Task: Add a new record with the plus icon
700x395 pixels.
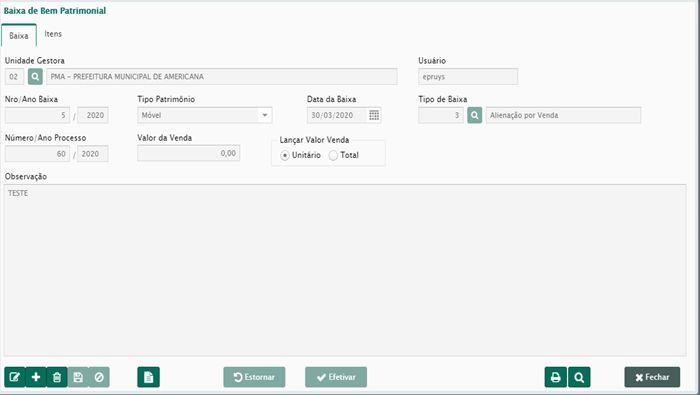Action: 36,377
